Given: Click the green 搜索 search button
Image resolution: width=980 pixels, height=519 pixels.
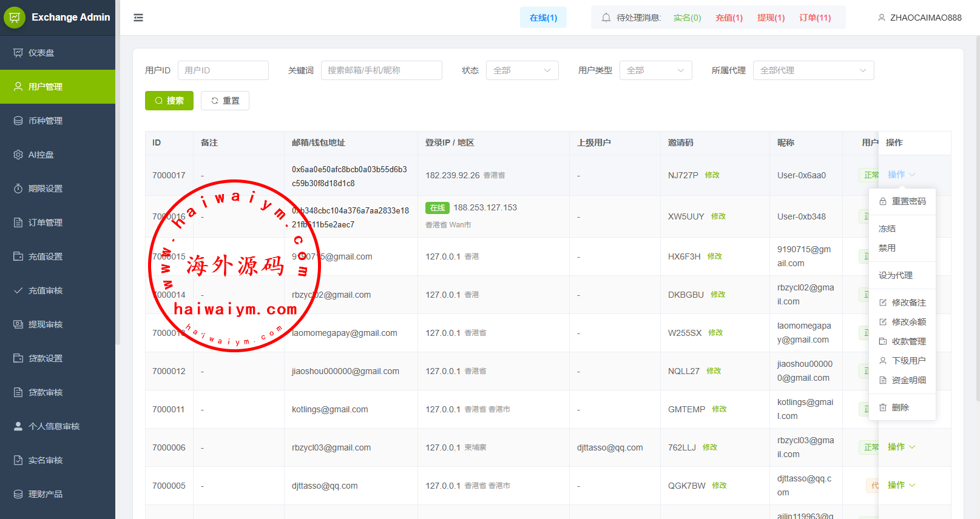Looking at the screenshot, I should click(x=169, y=101).
